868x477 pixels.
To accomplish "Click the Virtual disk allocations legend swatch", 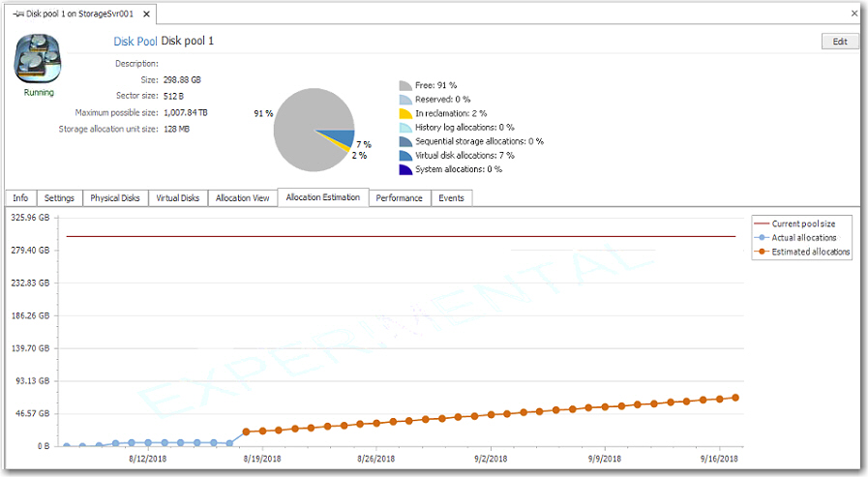I will coord(405,155).
